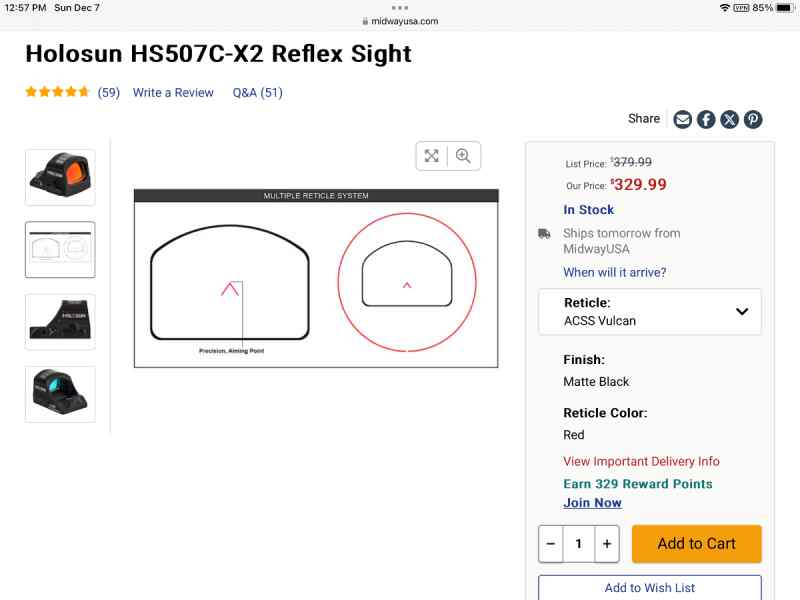
Task: Click the star rating icons
Action: point(58,92)
